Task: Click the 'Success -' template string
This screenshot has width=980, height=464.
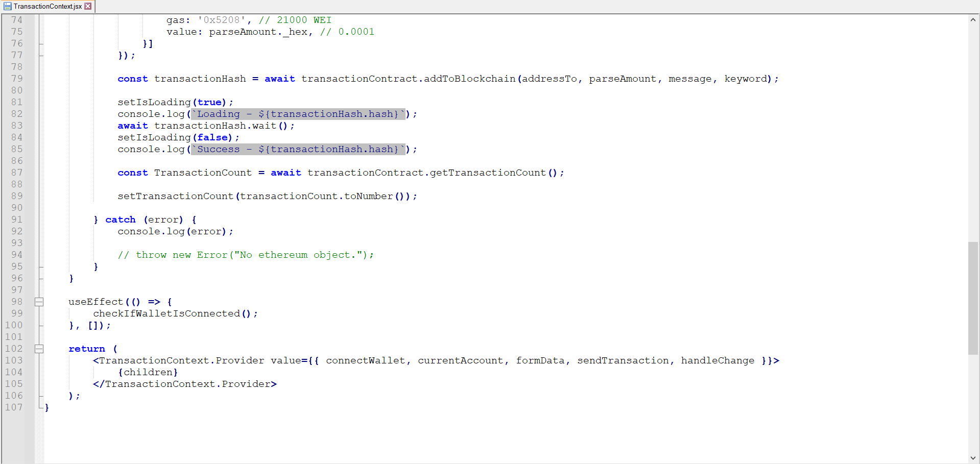Action: tap(298, 149)
